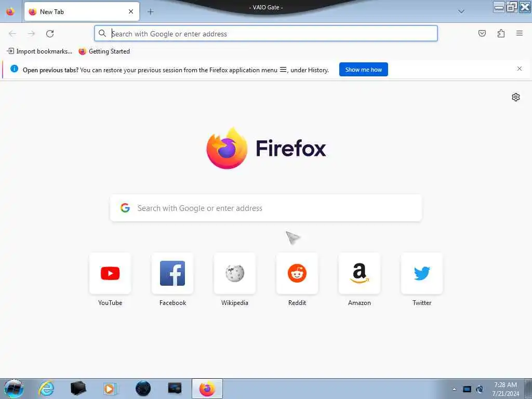Click Import bookmarks in bookmarks toolbar
The image size is (532, 399).
click(39, 51)
